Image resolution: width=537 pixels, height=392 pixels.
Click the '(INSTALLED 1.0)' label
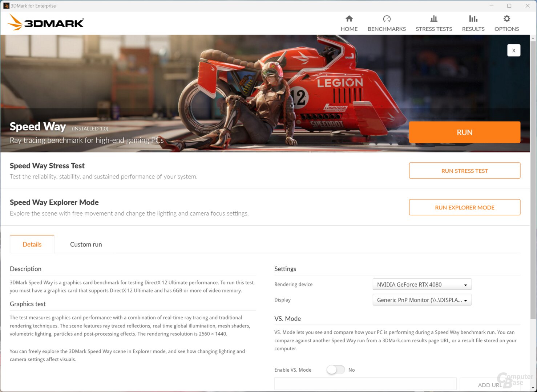tap(90, 128)
